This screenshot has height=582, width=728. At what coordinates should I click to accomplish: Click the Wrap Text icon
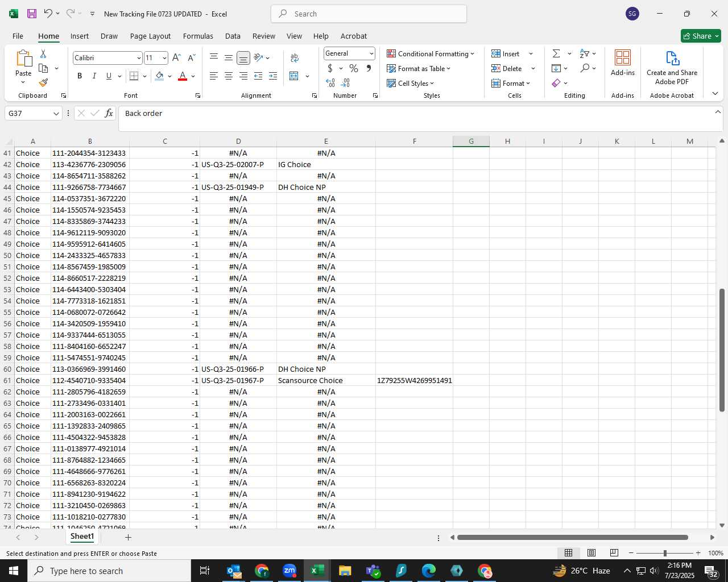click(295, 57)
